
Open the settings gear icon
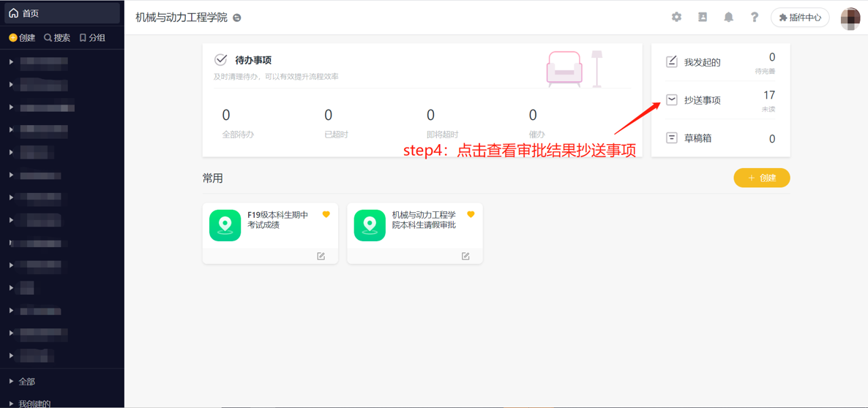pos(676,17)
